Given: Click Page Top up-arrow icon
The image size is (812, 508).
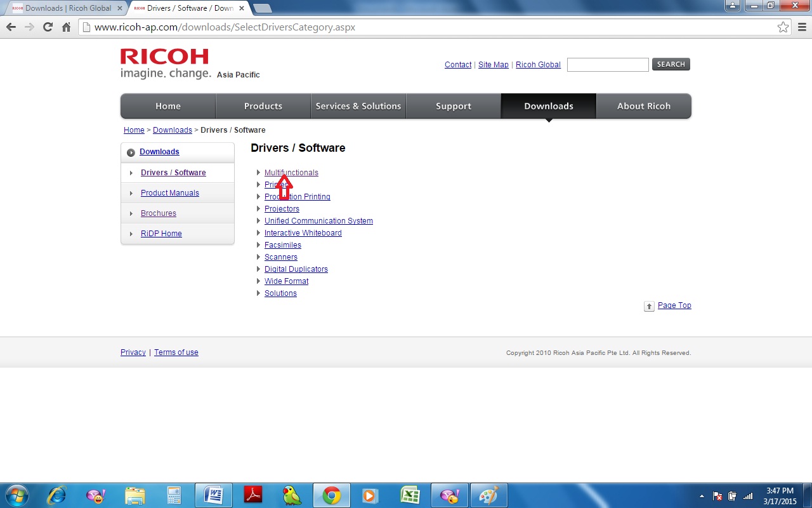Looking at the screenshot, I should point(649,306).
